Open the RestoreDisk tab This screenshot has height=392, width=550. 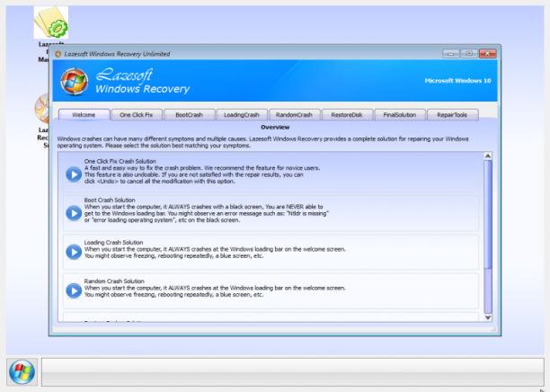point(347,115)
